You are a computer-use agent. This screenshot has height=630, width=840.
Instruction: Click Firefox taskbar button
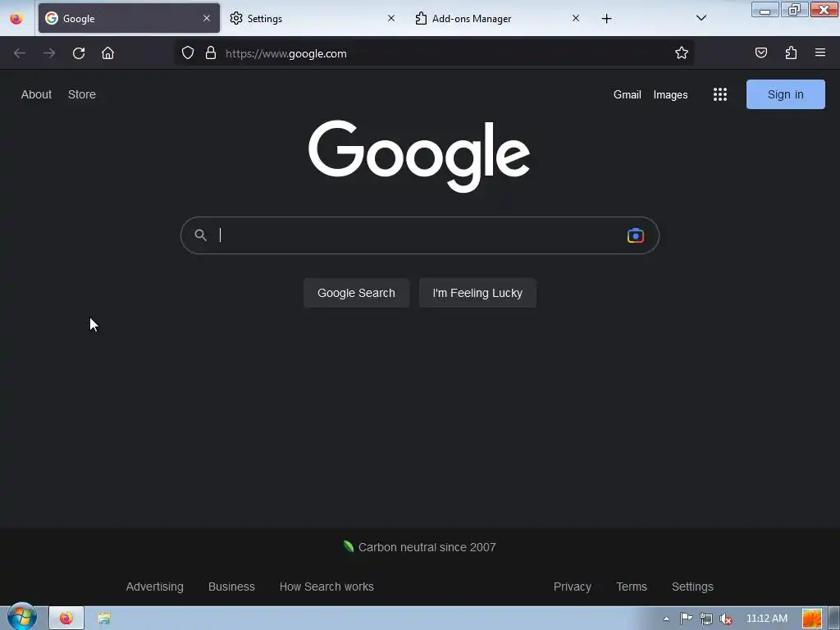(66, 619)
